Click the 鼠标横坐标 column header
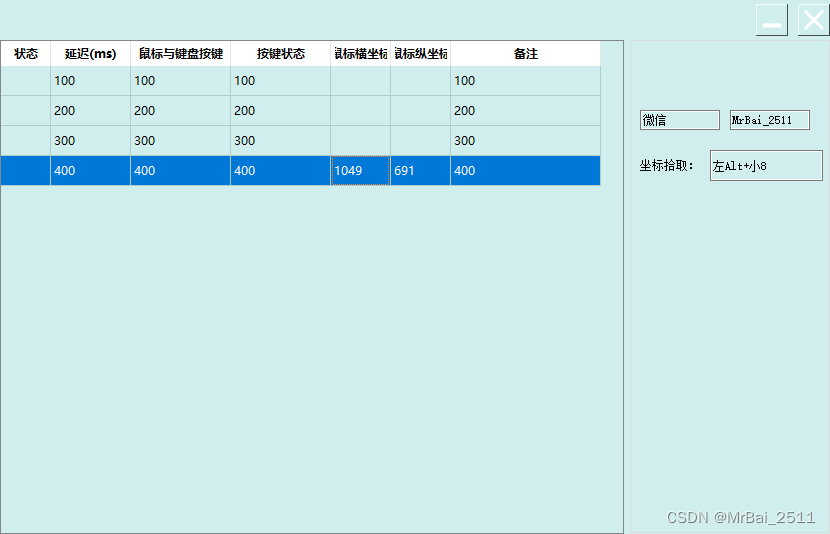830x534 pixels. tap(360, 53)
